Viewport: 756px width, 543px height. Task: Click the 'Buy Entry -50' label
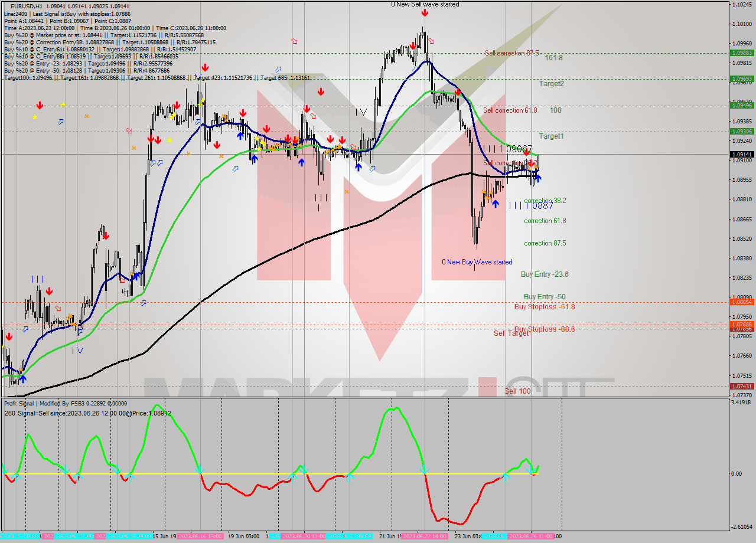pyautogui.click(x=545, y=297)
